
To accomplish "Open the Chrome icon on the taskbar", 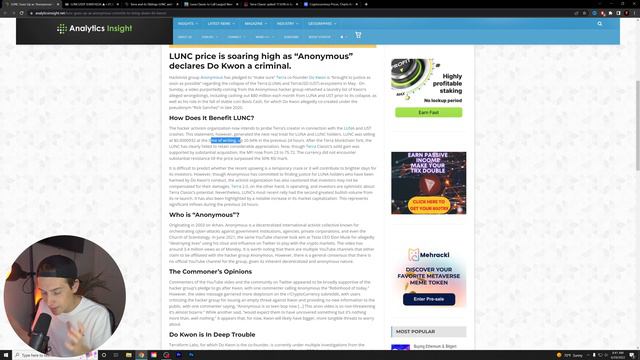I will pyautogui.click(x=141, y=355).
